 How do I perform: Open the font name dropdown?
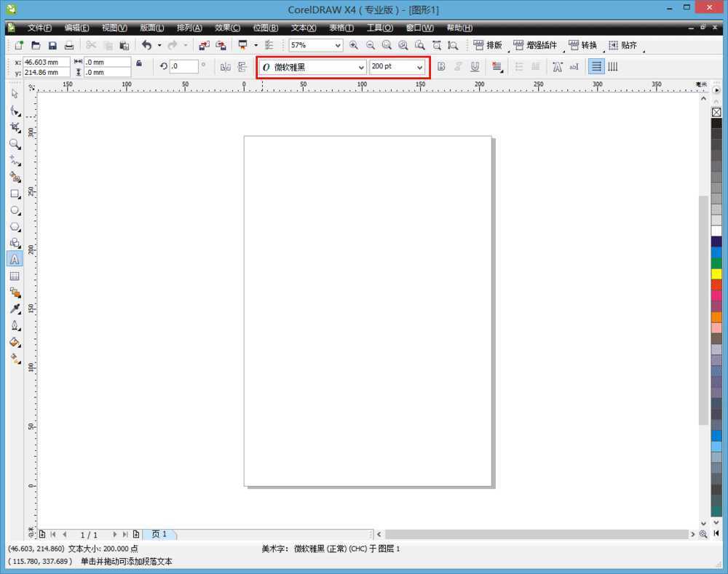[362, 68]
